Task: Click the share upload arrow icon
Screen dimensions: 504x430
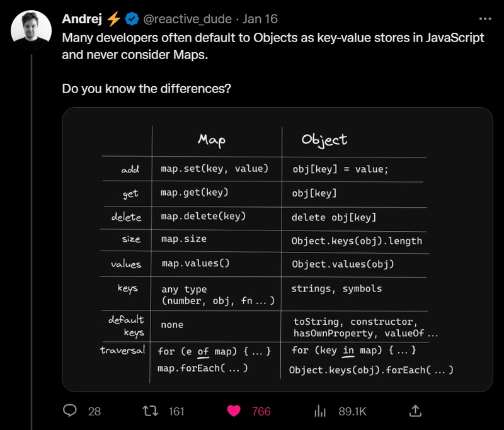Action: (415, 410)
